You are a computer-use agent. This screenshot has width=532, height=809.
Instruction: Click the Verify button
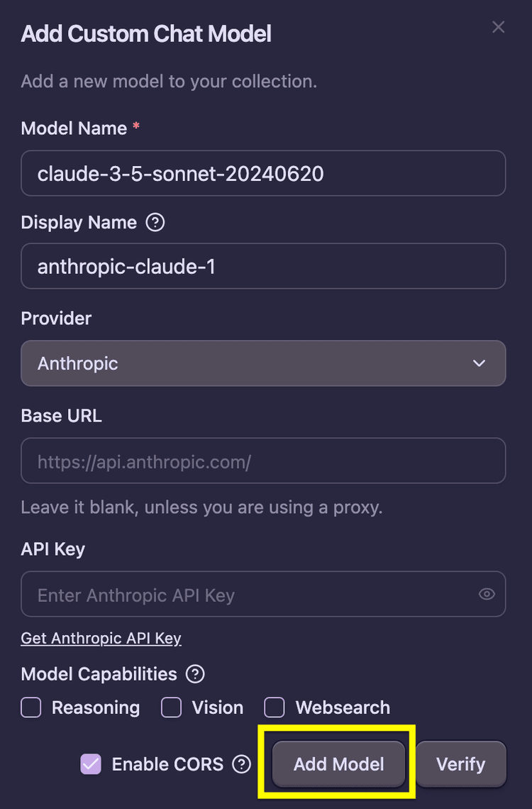coord(461,764)
